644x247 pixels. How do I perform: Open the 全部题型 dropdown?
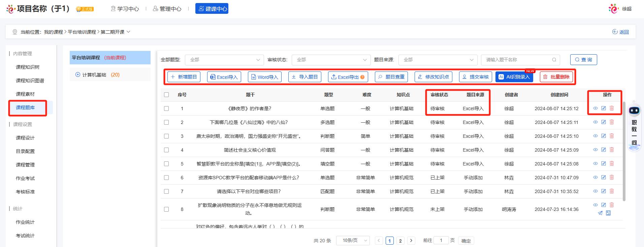224,60
